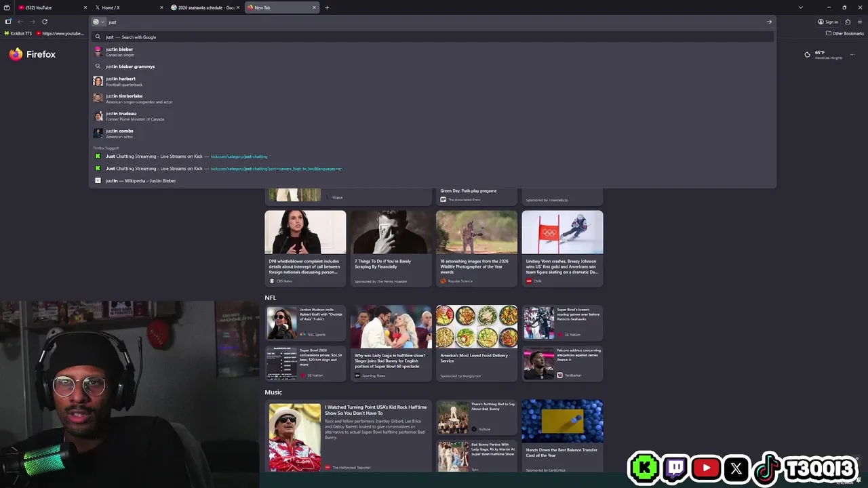The height and width of the screenshot is (488, 868).
Task: Open Falcons allegations against James Pearce story
Action: coord(562,363)
